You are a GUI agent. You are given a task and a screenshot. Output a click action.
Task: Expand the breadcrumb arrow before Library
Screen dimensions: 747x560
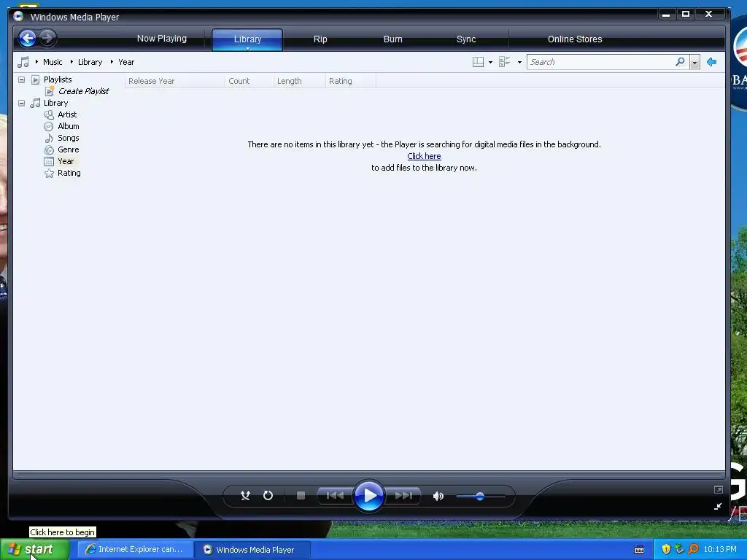point(71,62)
